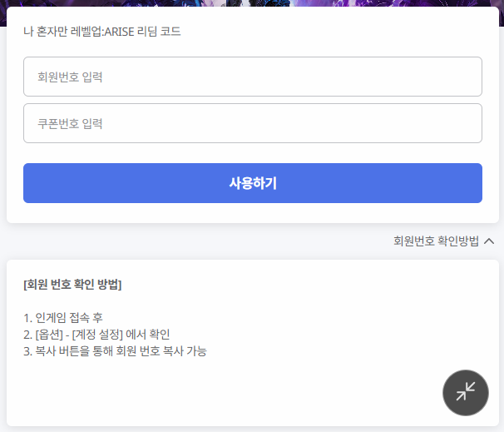Click the round shrink arrows button
This screenshot has width=504, height=432.
[466, 393]
